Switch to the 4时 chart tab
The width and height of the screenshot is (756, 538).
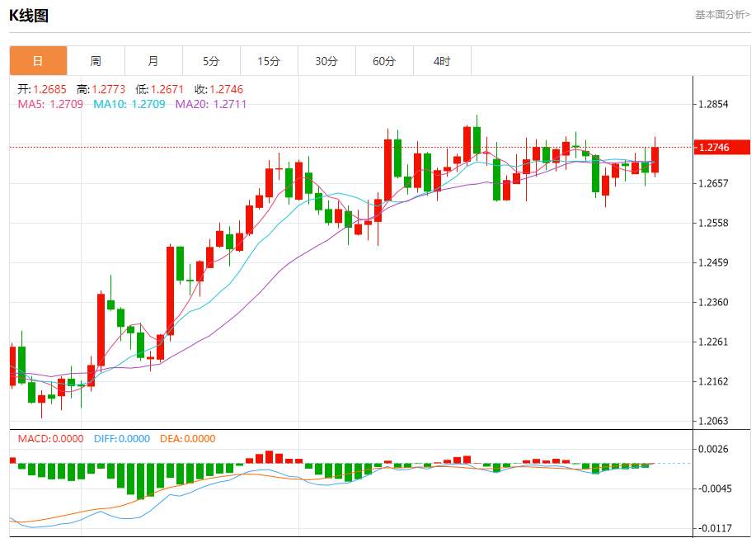[442, 61]
